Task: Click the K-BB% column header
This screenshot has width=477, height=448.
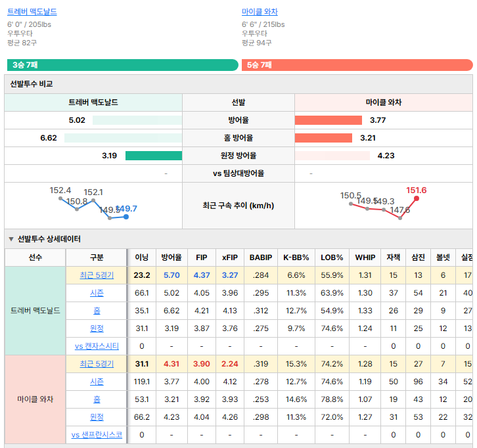Action: click(296, 258)
